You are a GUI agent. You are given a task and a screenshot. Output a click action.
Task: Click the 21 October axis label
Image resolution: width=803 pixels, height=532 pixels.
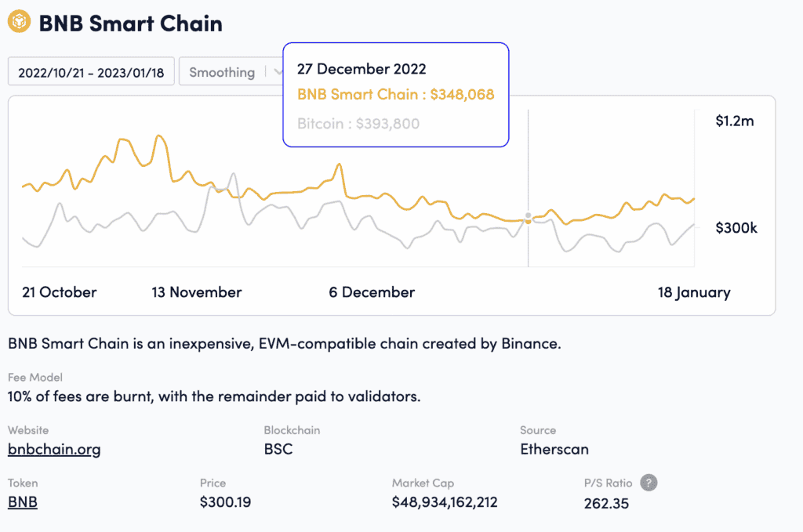(60, 292)
